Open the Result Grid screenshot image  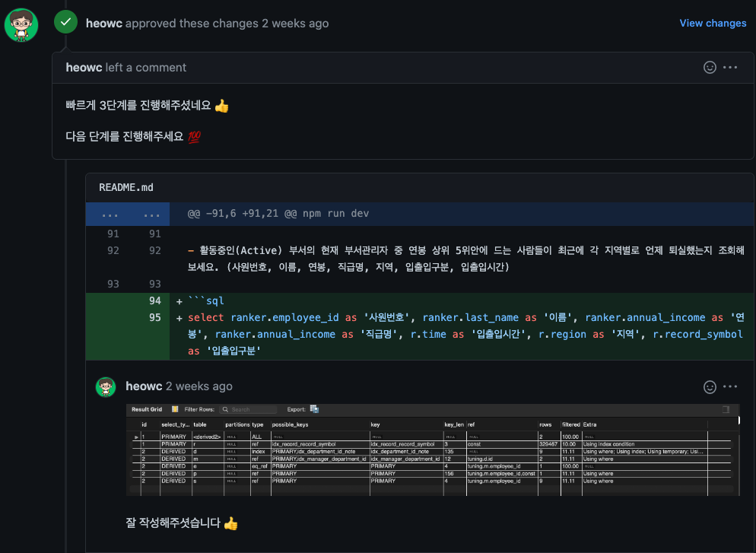click(x=433, y=450)
